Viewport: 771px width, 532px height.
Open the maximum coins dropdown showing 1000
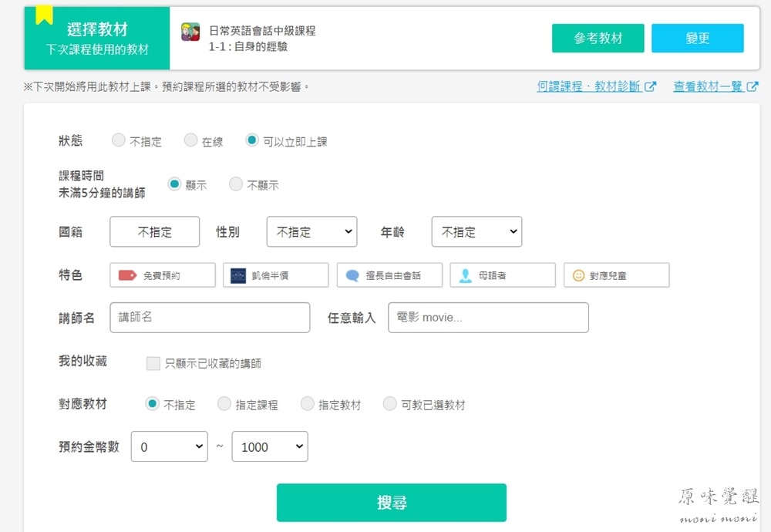tap(270, 446)
